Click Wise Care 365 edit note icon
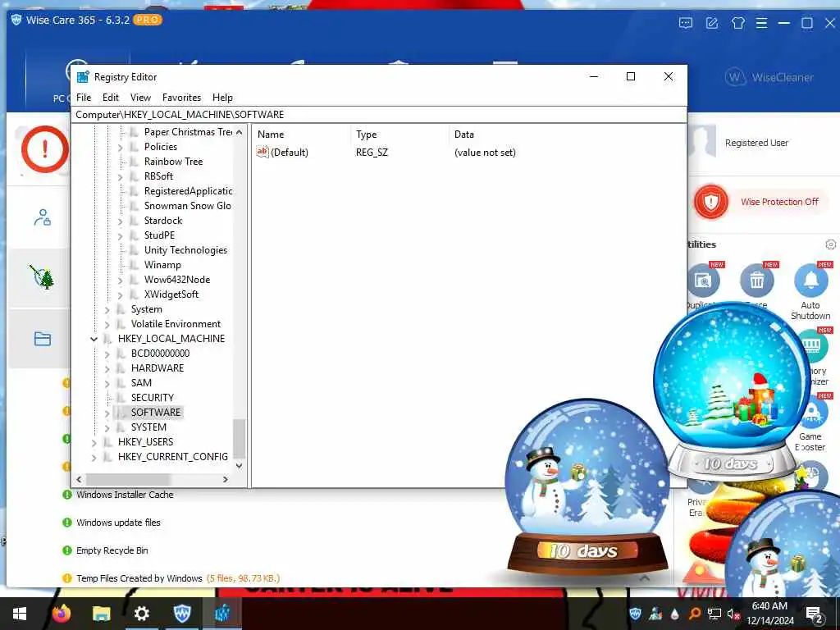 click(x=712, y=23)
